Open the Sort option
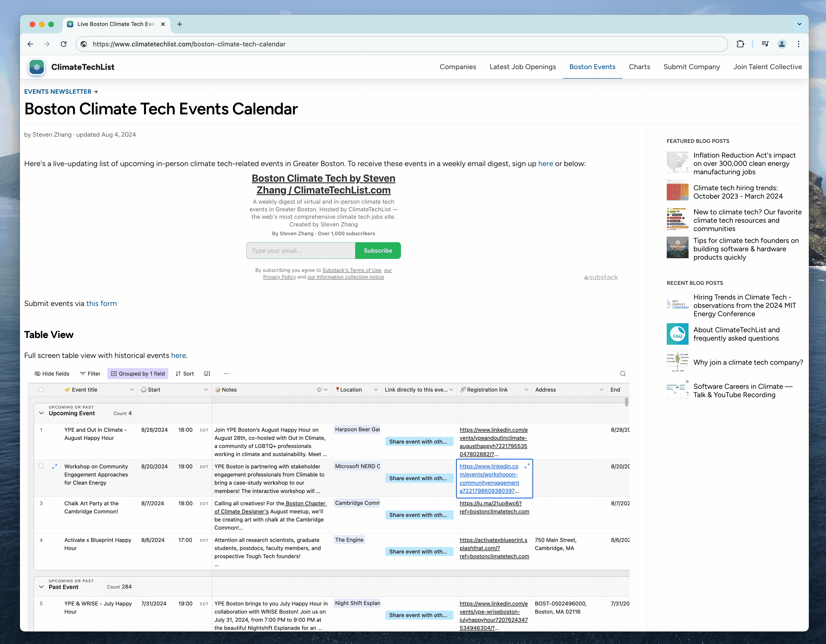 pyautogui.click(x=185, y=374)
